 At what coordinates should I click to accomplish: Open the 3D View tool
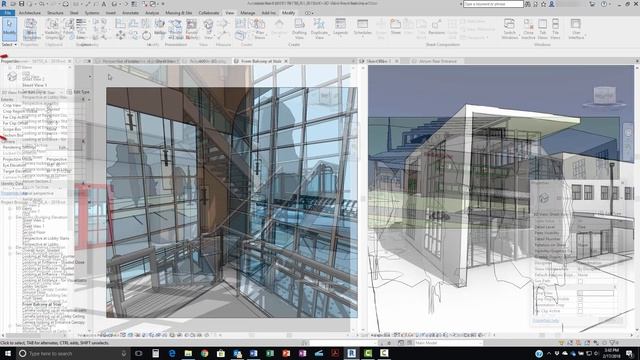pyautogui.click(x=209, y=29)
